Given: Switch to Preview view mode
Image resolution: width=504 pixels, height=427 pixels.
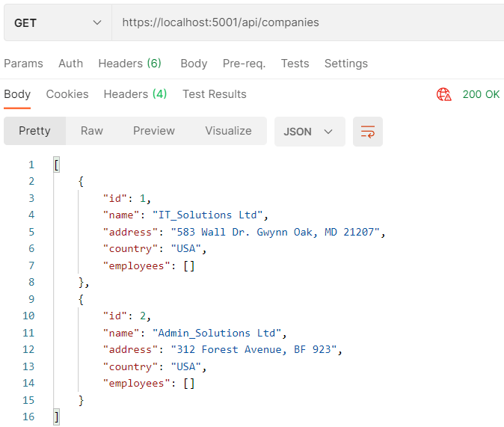Looking at the screenshot, I should point(154,131).
